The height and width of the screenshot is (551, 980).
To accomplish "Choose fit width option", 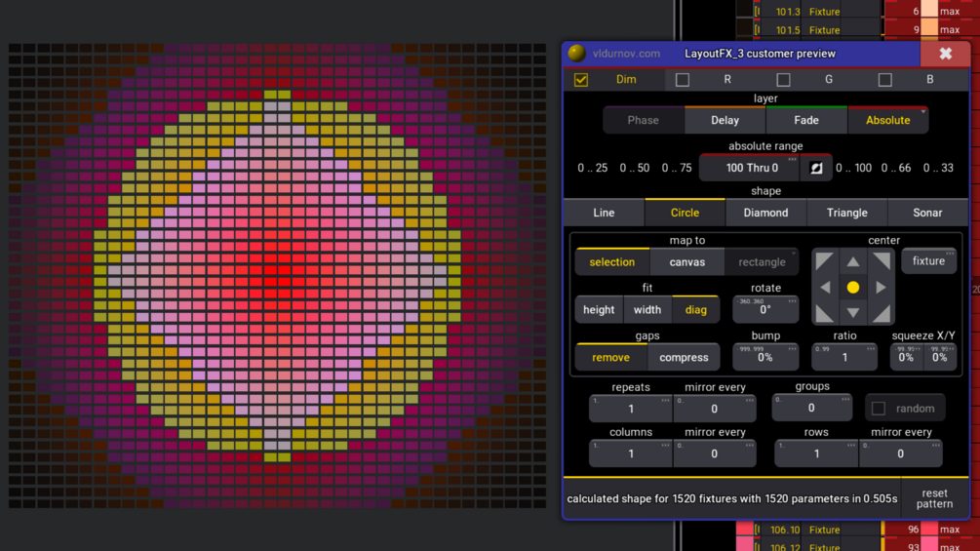I will point(647,309).
